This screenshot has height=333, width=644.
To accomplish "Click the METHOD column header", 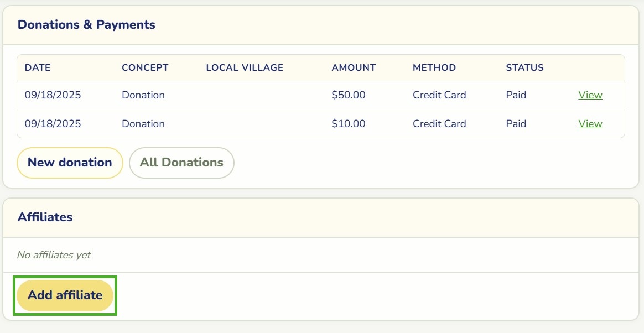I will [x=434, y=67].
